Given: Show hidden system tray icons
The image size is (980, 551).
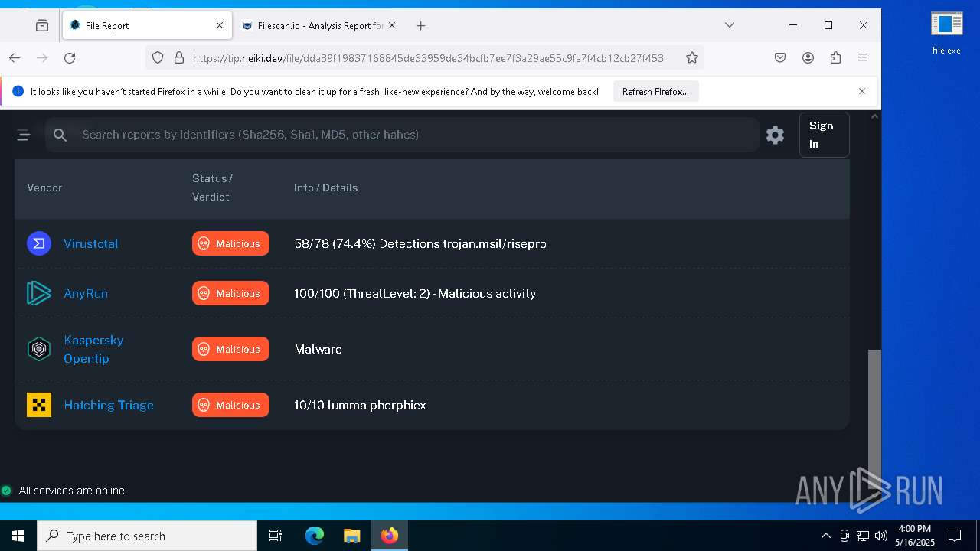Looking at the screenshot, I should (x=826, y=536).
